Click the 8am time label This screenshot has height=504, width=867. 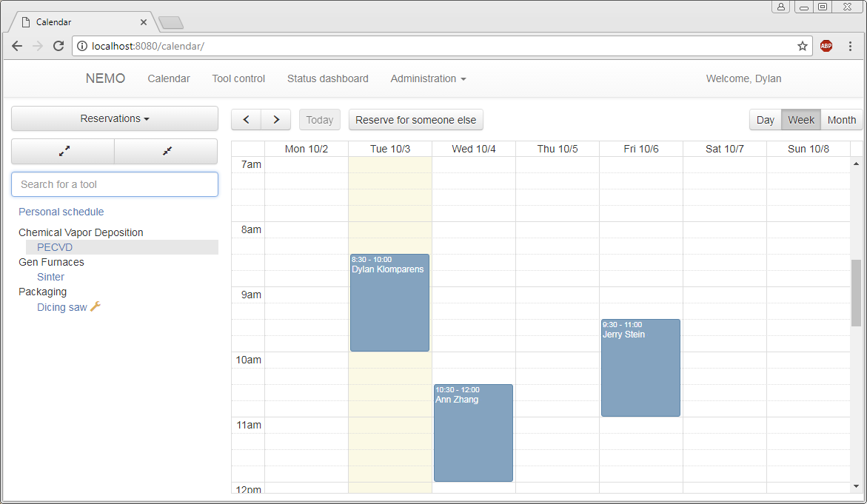251,229
